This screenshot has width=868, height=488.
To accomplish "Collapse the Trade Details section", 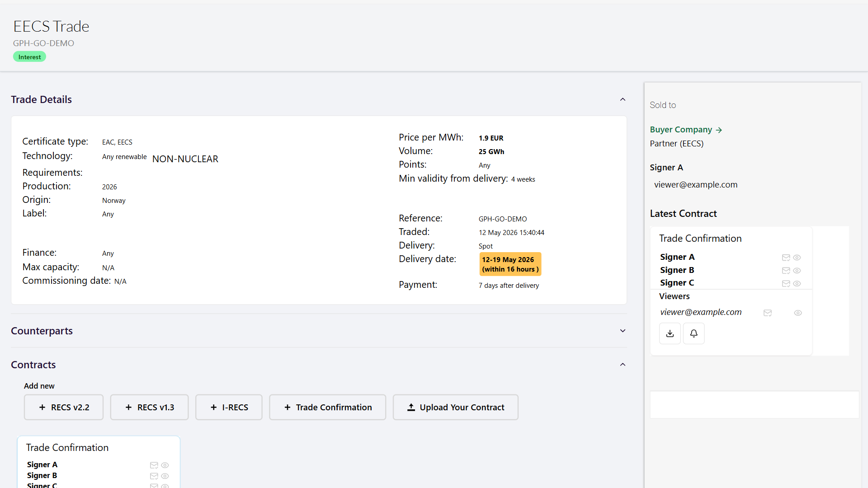I will click(623, 99).
